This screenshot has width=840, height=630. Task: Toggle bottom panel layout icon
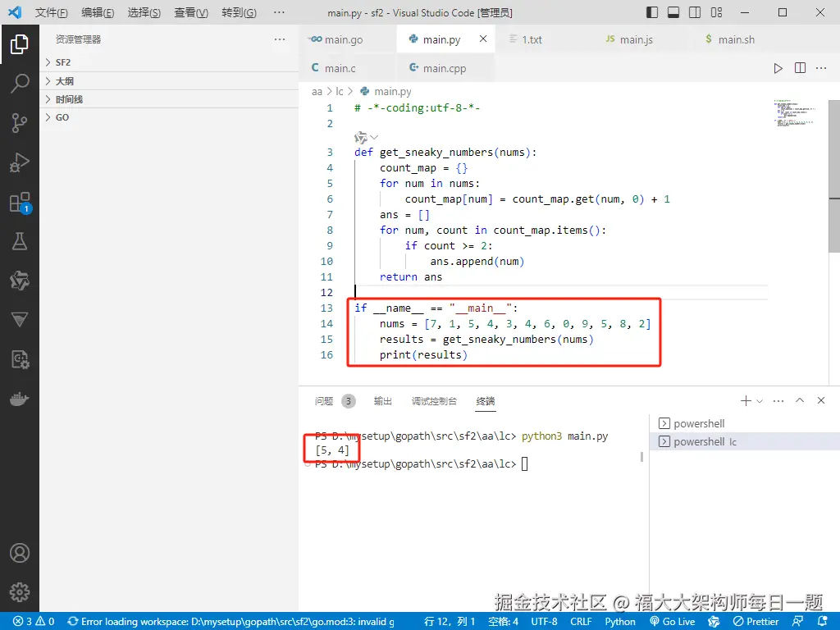point(673,12)
